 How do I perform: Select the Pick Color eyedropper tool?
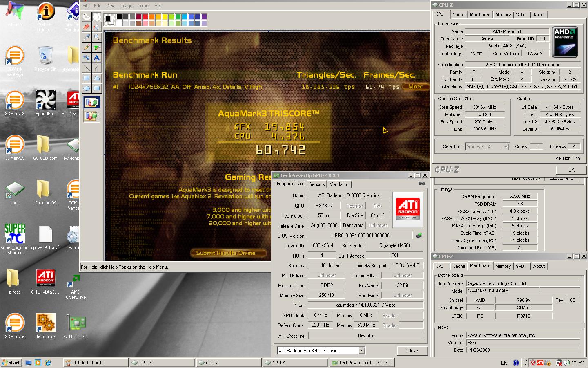(x=87, y=37)
